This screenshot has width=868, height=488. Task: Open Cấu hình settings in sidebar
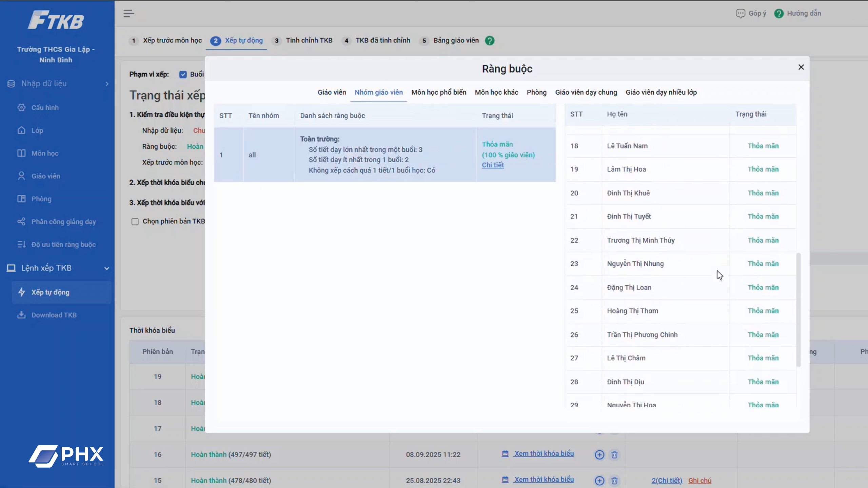coord(45,108)
